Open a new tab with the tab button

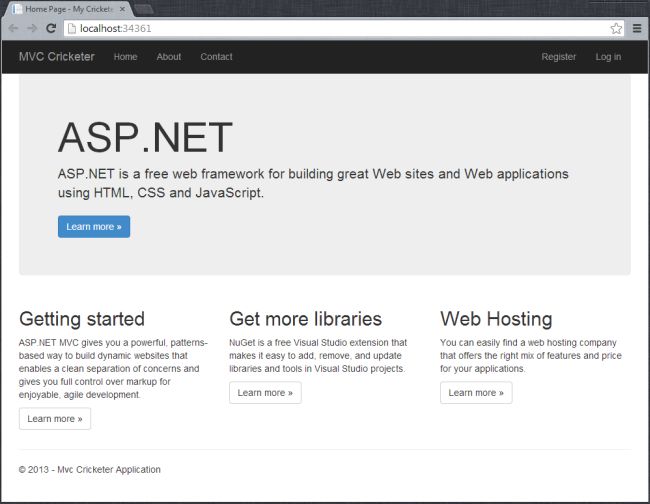coord(144,9)
